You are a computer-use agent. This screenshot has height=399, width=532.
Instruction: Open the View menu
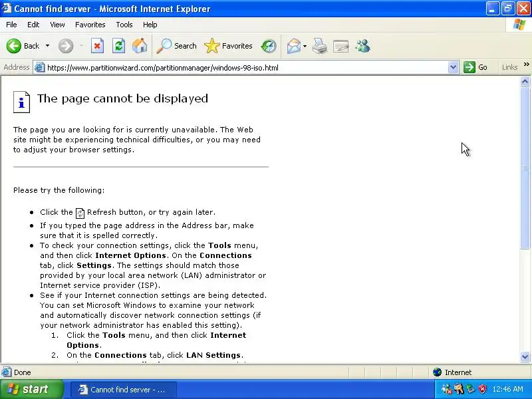(x=57, y=25)
